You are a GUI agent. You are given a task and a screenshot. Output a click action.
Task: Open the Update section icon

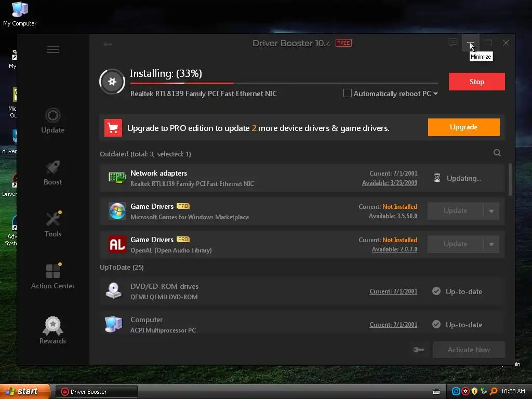(x=53, y=115)
